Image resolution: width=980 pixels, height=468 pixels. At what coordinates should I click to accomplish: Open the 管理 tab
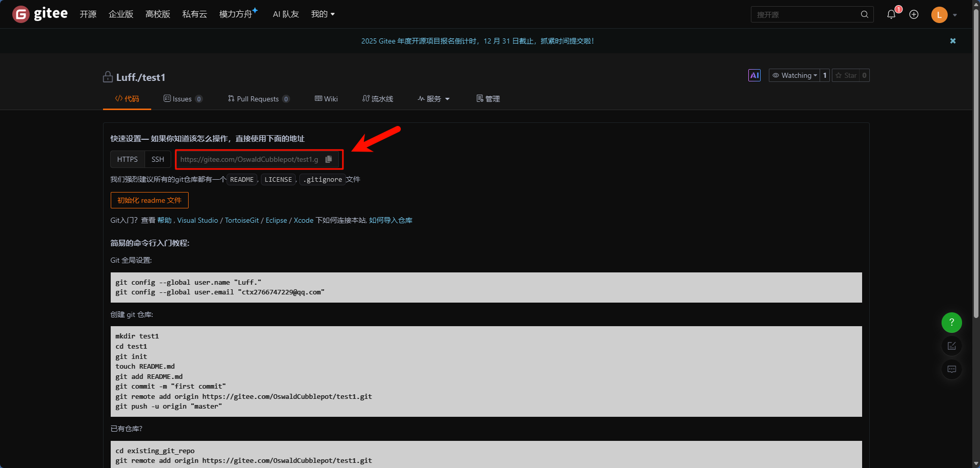(488, 99)
